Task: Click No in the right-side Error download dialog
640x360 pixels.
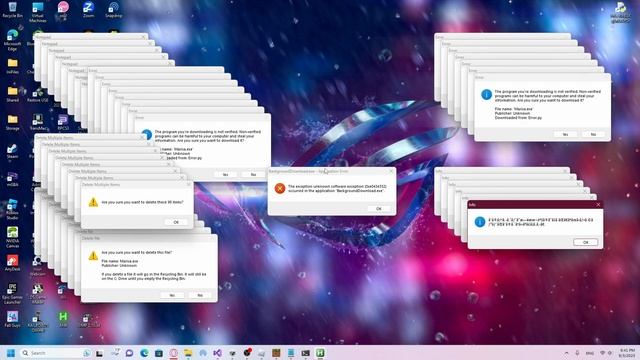Action: point(593,134)
